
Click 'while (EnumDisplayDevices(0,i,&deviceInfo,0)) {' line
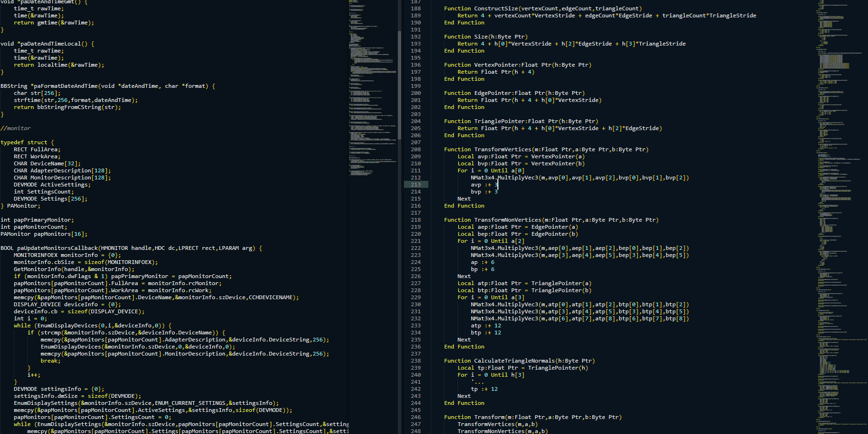pos(93,325)
